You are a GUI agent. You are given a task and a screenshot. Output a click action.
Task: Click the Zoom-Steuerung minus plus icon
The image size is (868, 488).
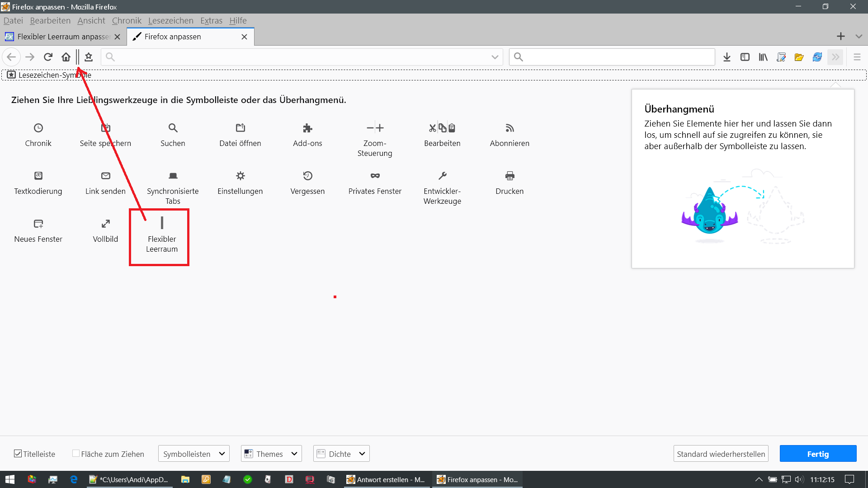pos(375,128)
